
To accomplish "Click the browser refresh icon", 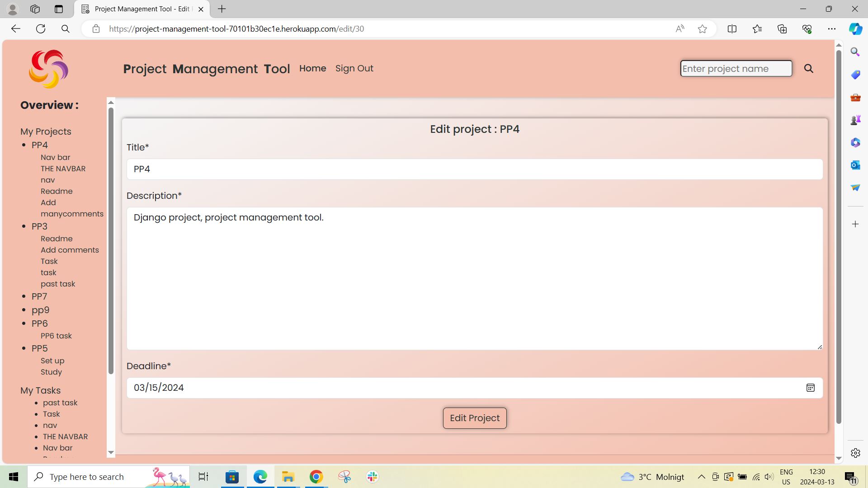I will (x=41, y=28).
